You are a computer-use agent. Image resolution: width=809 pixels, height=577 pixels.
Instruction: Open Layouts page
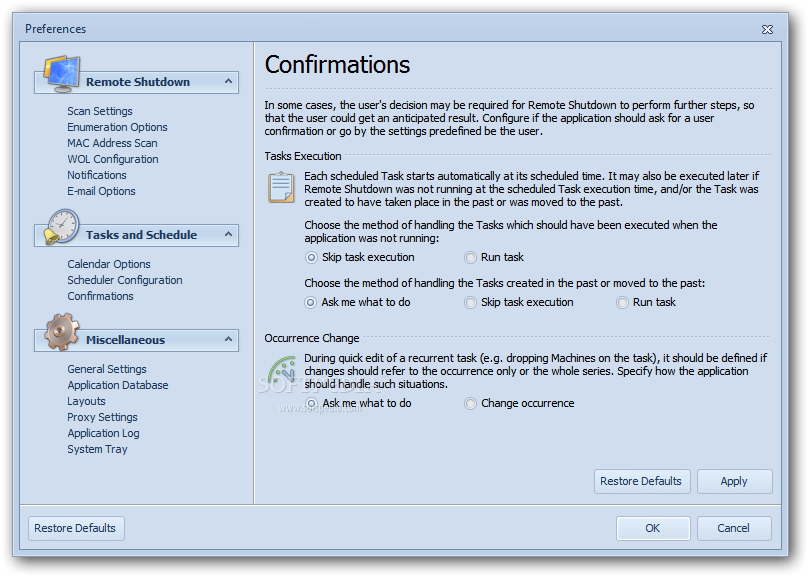(x=86, y=401)
